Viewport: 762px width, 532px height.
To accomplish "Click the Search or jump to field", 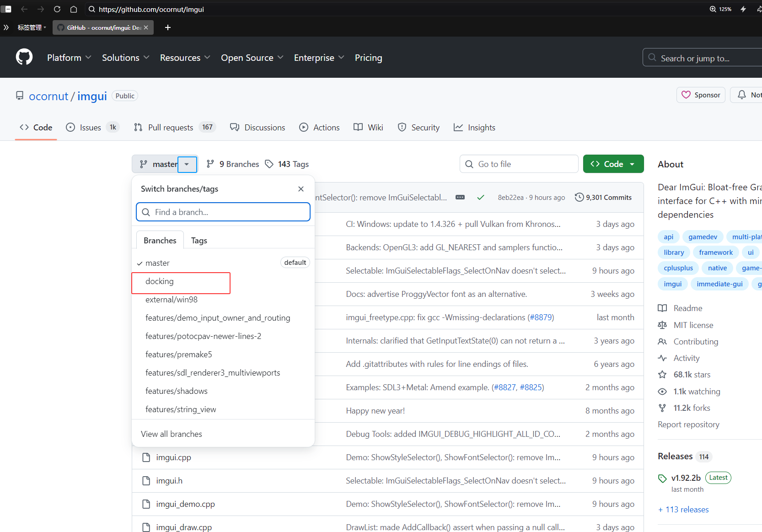I will coord(702,58).
